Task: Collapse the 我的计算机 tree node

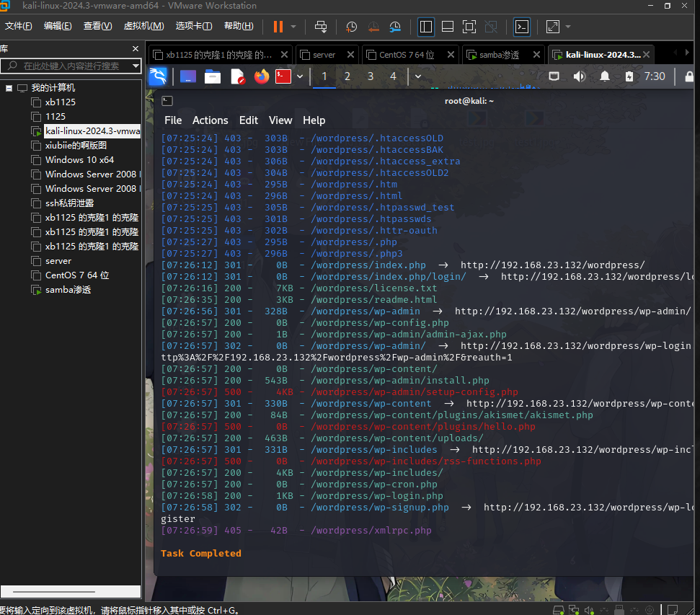Action: pos(9,88)
